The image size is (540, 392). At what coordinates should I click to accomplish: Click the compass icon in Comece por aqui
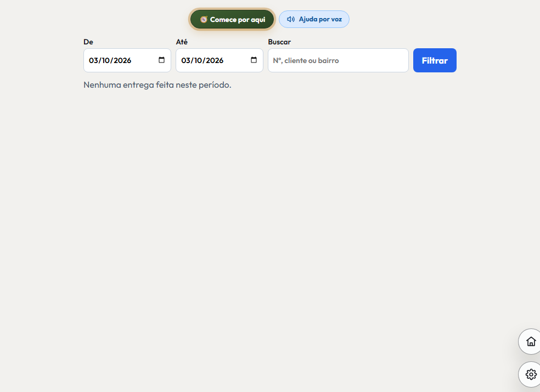click(204, 20)
